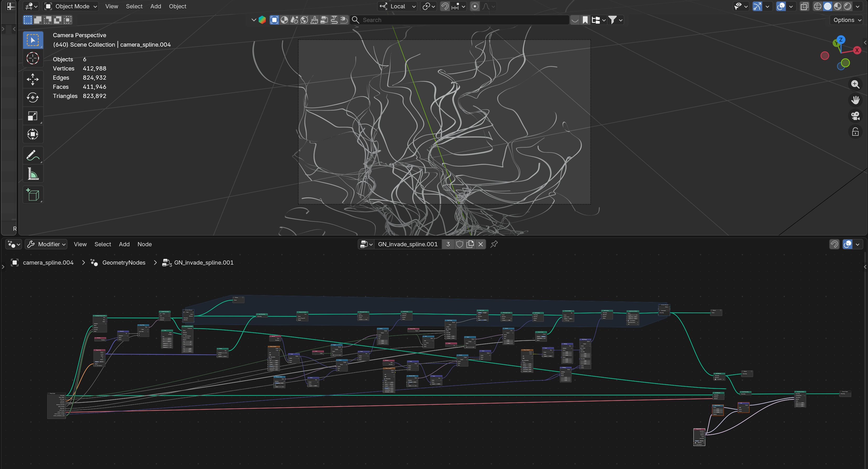Toggle node editor snapping magnet
This screenshot has width=868, height=469.
click(x=834, y=244)
